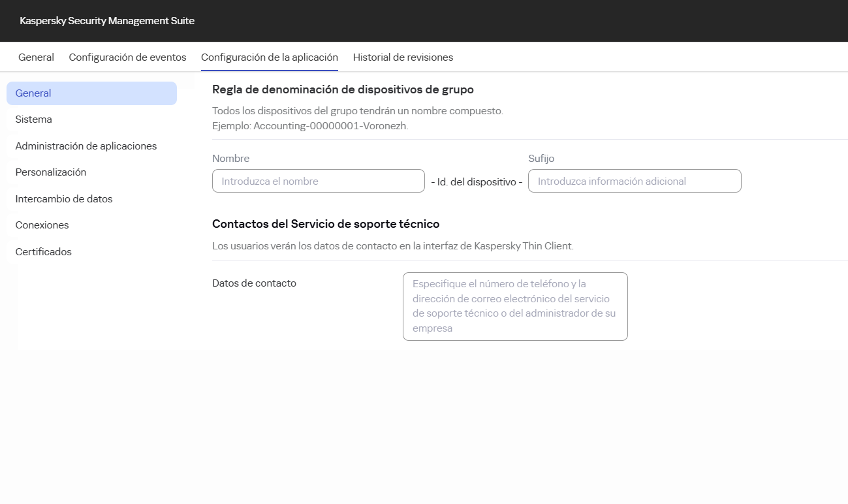Click the Datos de contacto text area
This screenshot has width=848, height=504.
click(x=515, y=306)
